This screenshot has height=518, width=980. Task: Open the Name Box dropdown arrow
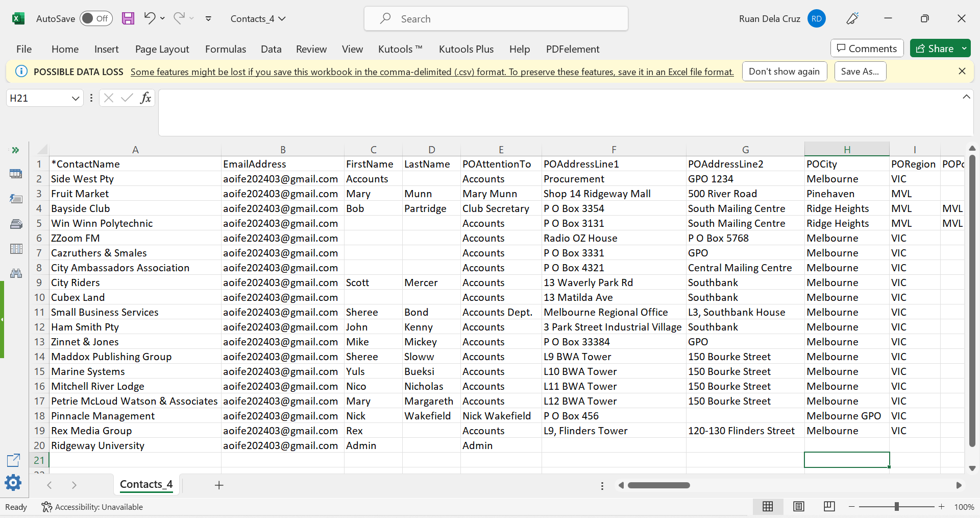click(x=75, y=98)
